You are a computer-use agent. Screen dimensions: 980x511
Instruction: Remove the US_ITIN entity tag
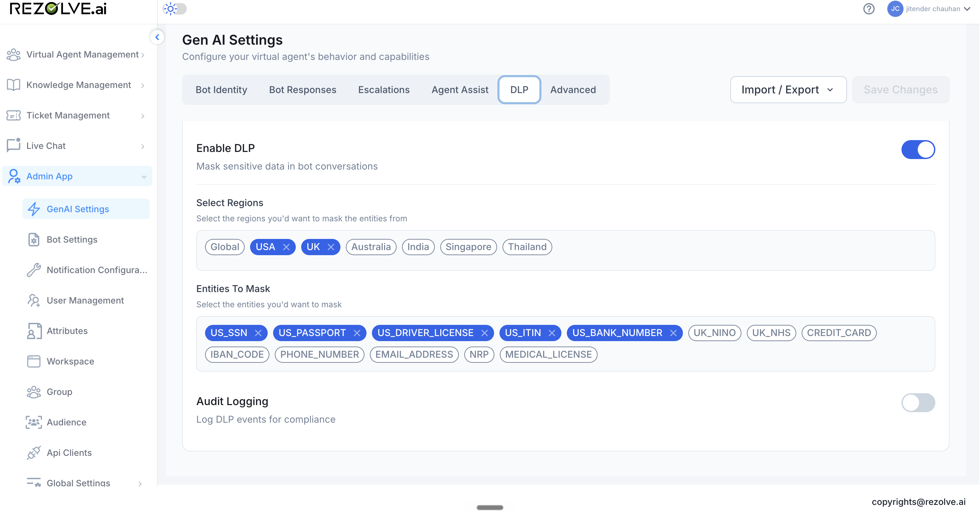click(x=552, y=333)
